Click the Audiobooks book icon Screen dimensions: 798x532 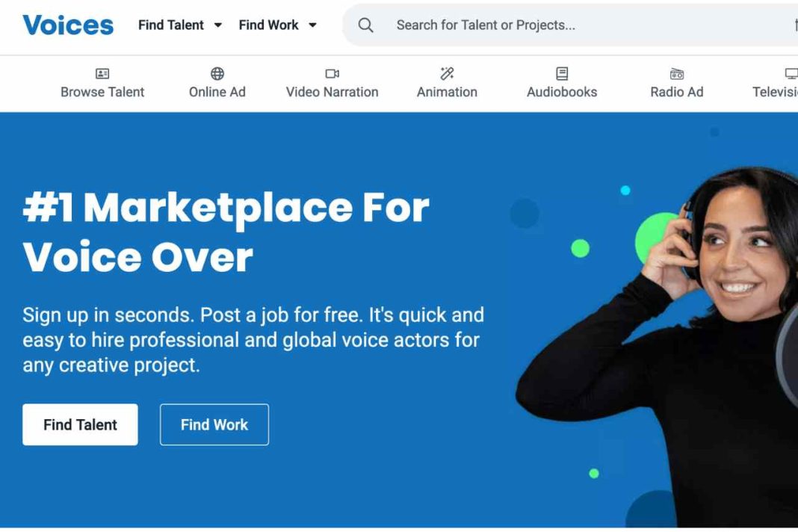562,73
